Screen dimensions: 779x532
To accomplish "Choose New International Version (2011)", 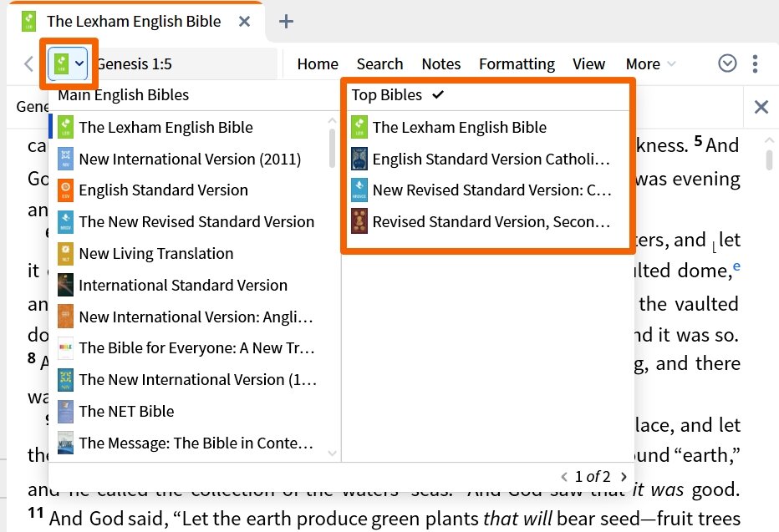I will click(189, 159).
